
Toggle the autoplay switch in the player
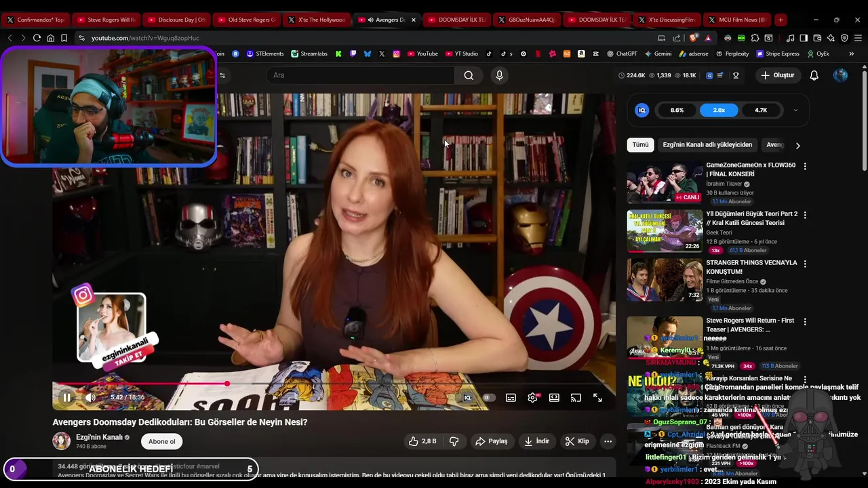point(488,398)
